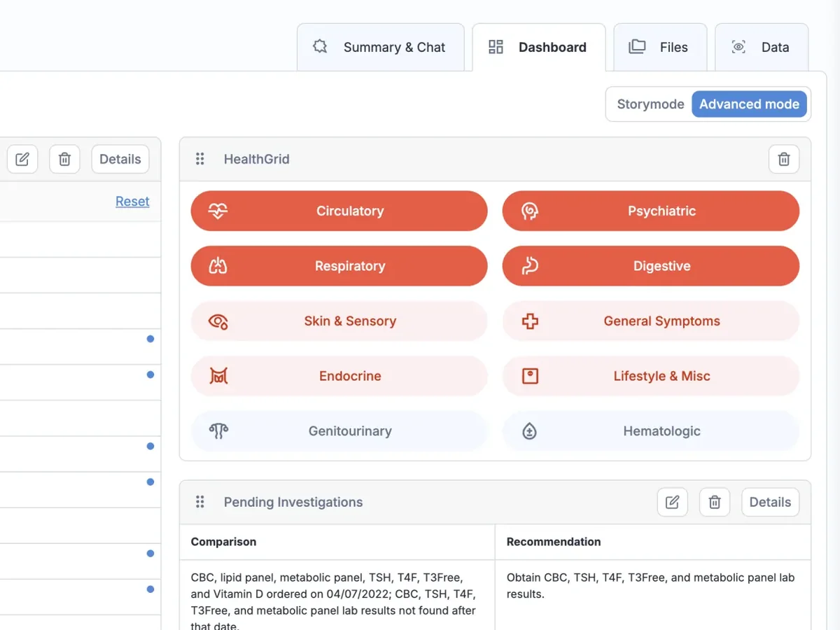Click the edit icon in the left panel
The width and height of the screenshot is (840, 630).
point(22,159)
